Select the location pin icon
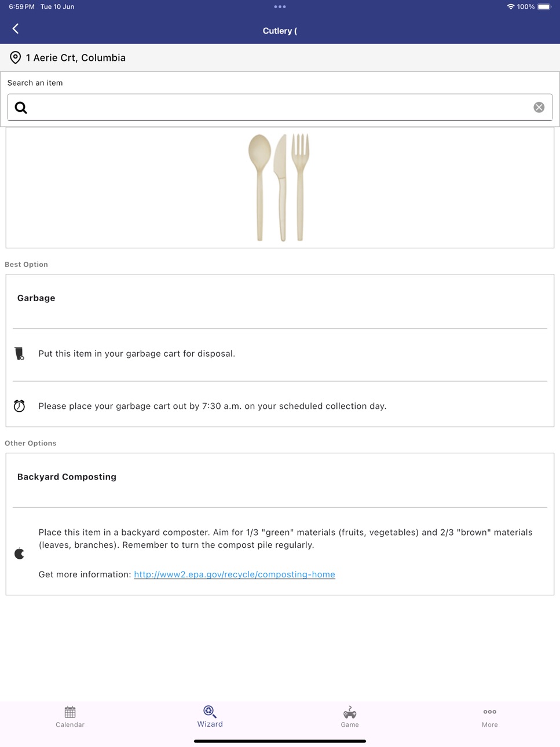The height and width of the screenshot is (747, 560). pyautogui.click(x=16, y=57)
